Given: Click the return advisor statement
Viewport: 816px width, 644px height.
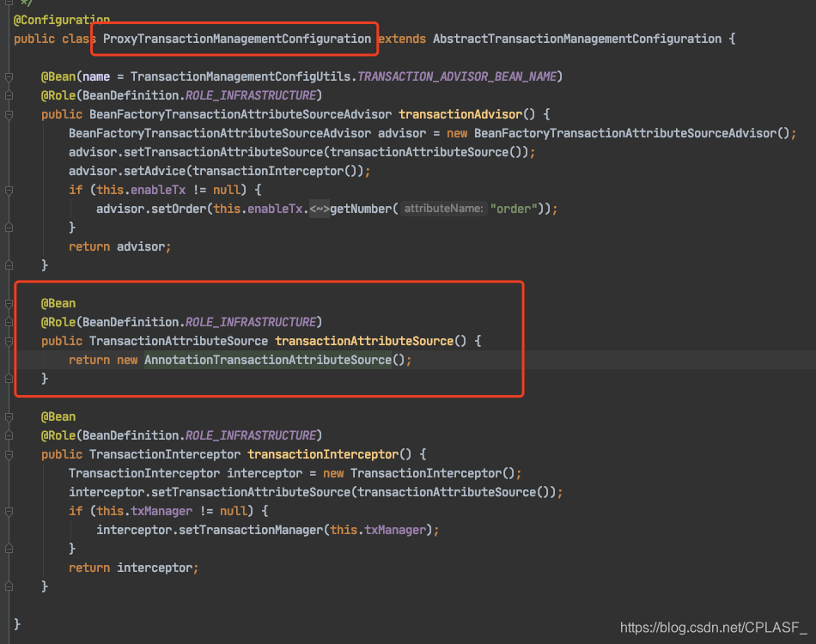Looking at the screenshot, I should (119, 246).
